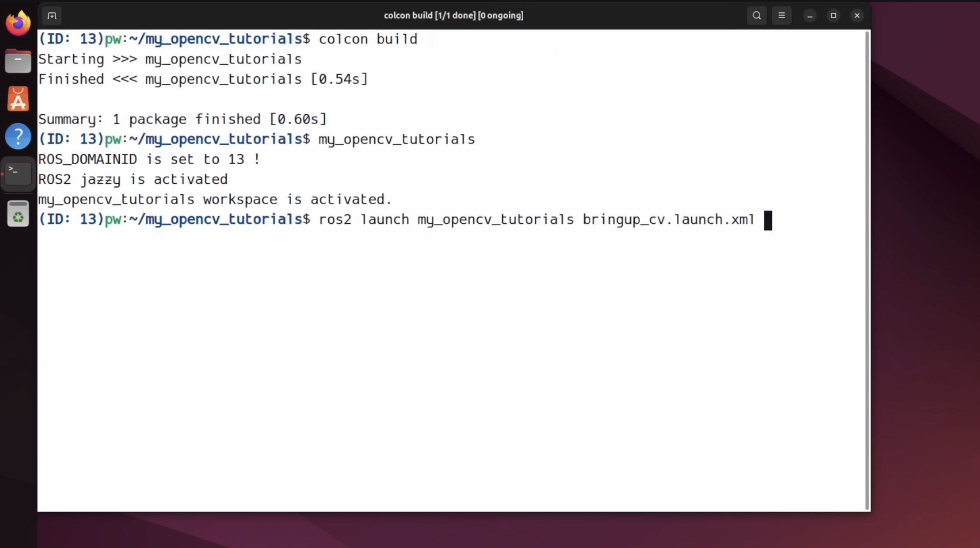The height and width of the screenshot is (548, 980).
Task: Open terminal search
Action: click(757, 16)
